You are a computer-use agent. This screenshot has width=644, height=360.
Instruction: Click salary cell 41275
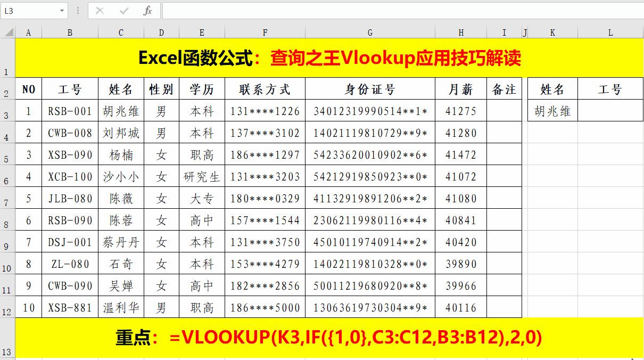(x=461, y=111)
